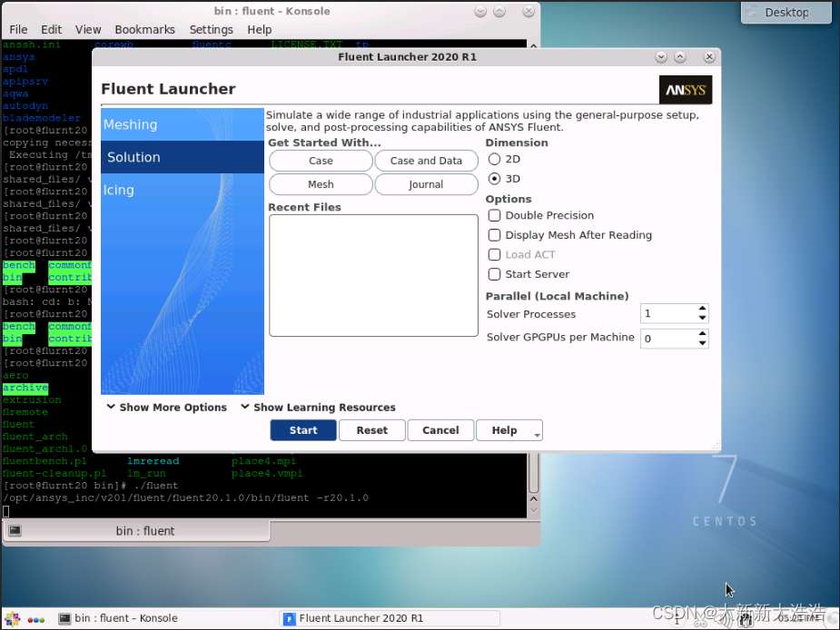Image resolution: width=840 pixels, height=630 pixels.
Task: Expand Show Learning Resources
Action: click(x=318, y=408)
